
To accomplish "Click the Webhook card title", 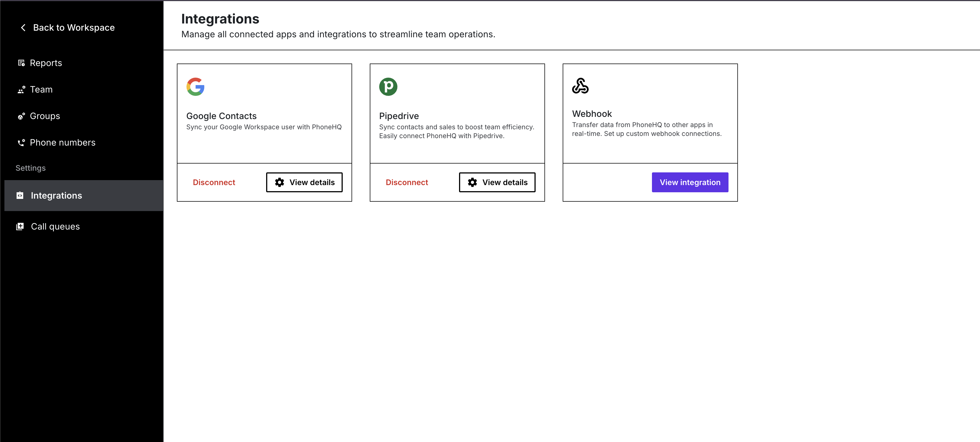I will point(592,114).
